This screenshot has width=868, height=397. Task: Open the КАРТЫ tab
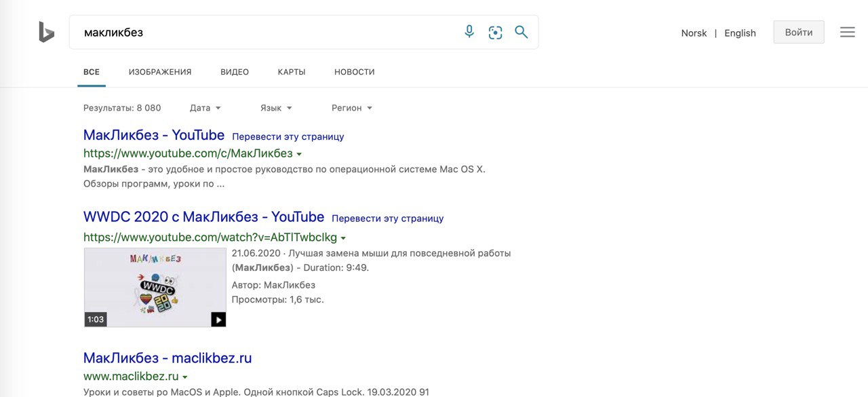292,72
